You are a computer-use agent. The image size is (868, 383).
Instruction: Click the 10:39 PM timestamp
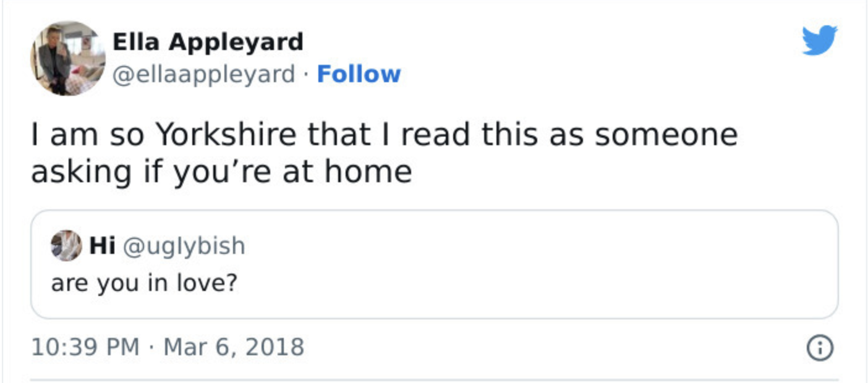point(85,347)
